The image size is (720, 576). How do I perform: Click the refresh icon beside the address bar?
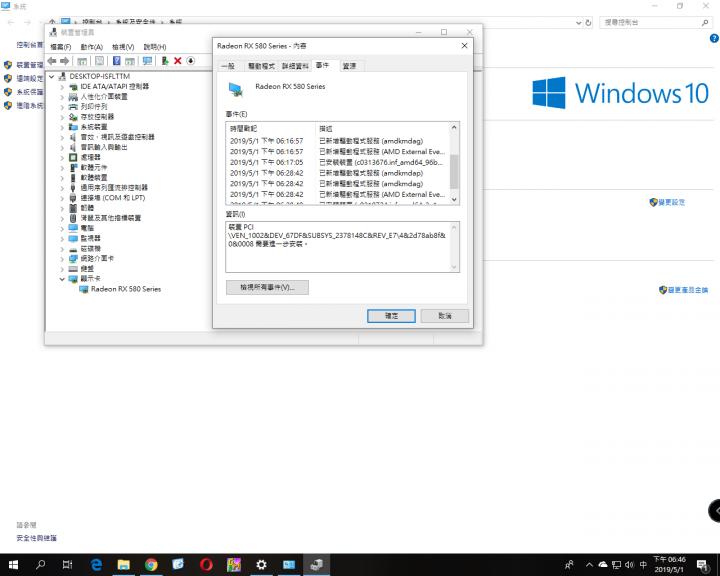coord(588,23)
